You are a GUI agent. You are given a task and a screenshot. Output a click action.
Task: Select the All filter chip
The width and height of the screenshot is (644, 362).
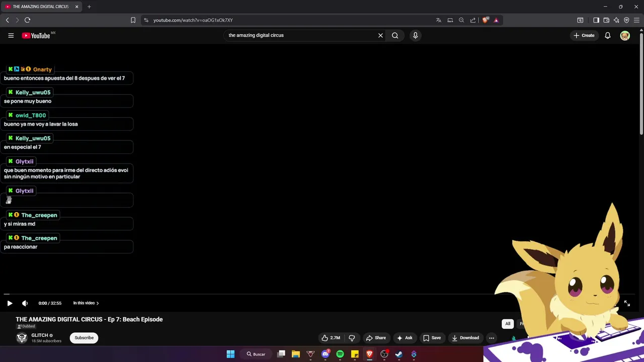click(x=508, y=324)
